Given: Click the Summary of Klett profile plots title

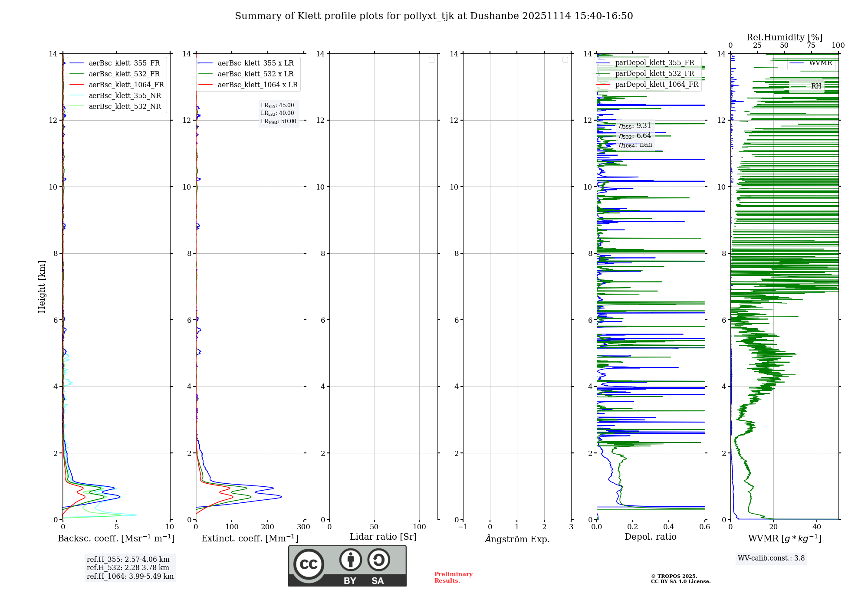Looking at the screenshot, I should 434,16.
